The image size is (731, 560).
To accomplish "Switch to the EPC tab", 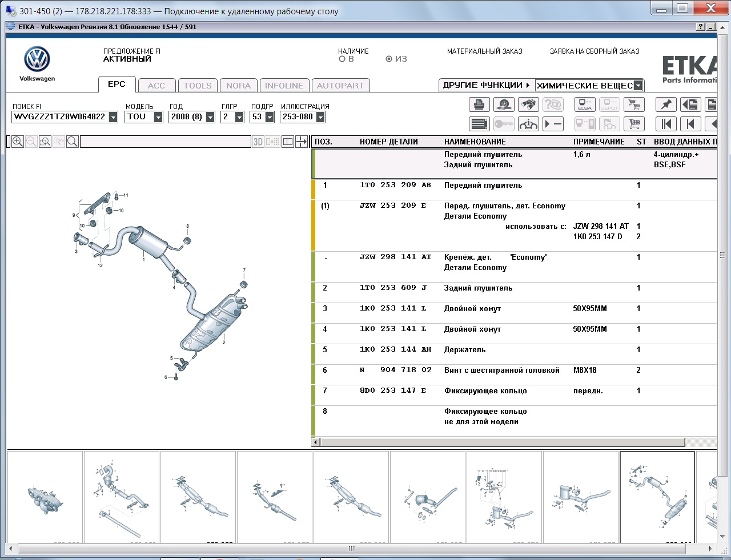I will [x=117, y=84].
